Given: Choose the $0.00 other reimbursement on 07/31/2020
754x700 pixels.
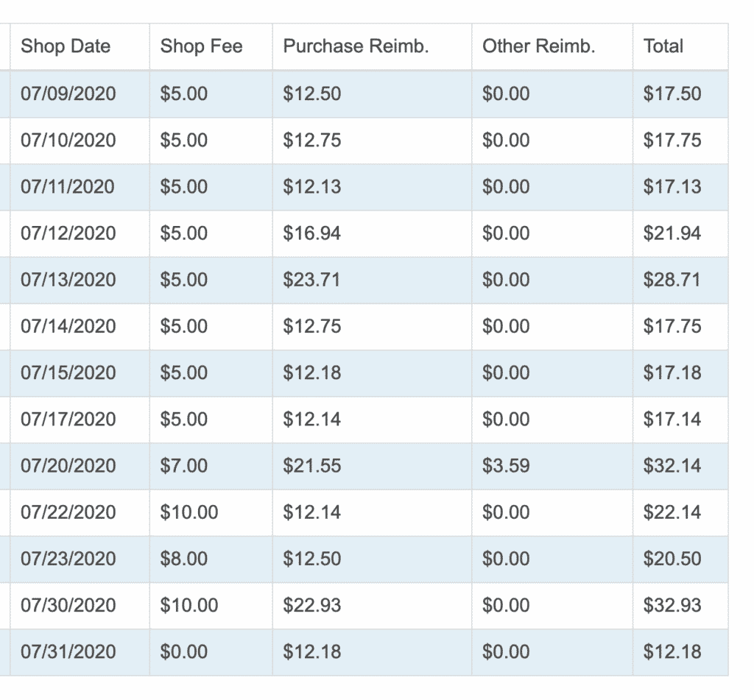Looking at the screenshot, I should pos(507,652).
